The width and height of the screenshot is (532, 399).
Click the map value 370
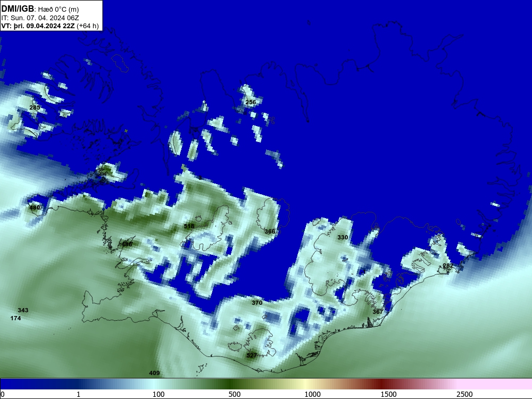pos(257,303)
